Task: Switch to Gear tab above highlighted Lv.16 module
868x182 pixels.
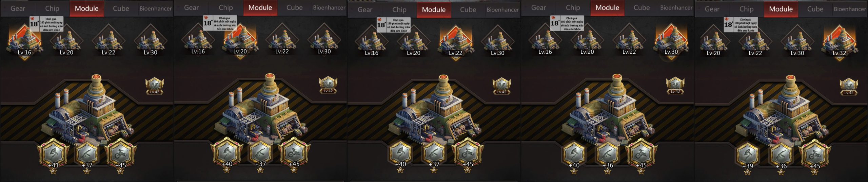Action: click(x=18, y=8)
